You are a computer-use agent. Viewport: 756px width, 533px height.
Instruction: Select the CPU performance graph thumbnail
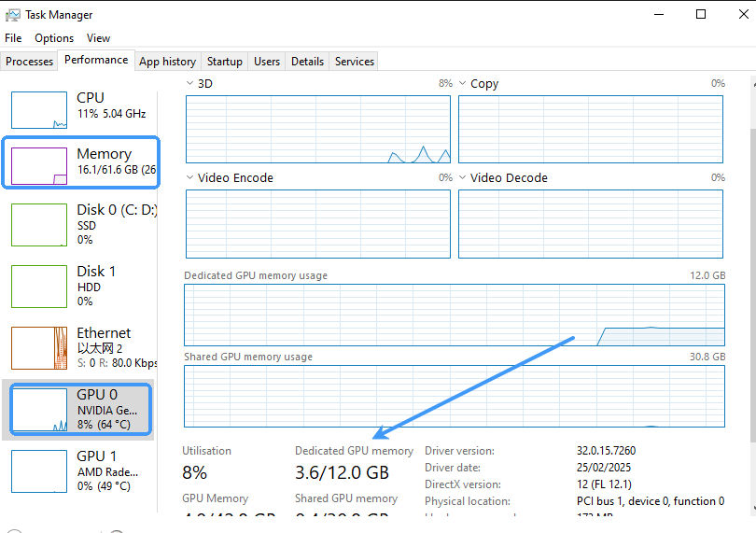(39, 110)
